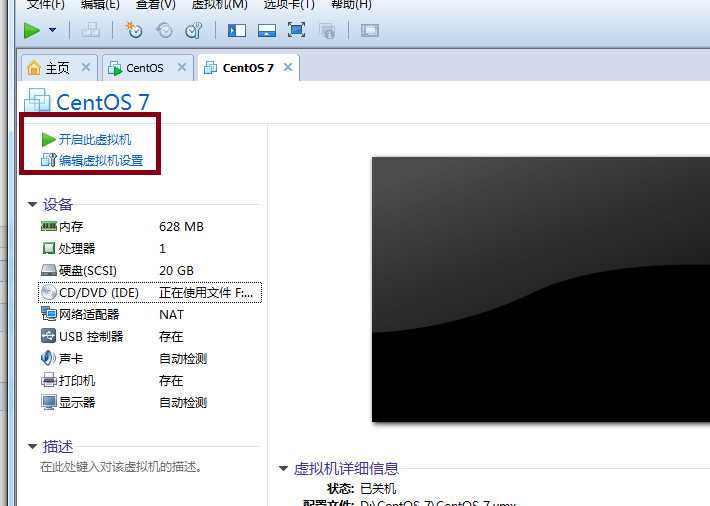Click the 开启此虚拟机 link
The height and width of the screenshot is (506, 710).
(x=95, y=139)
